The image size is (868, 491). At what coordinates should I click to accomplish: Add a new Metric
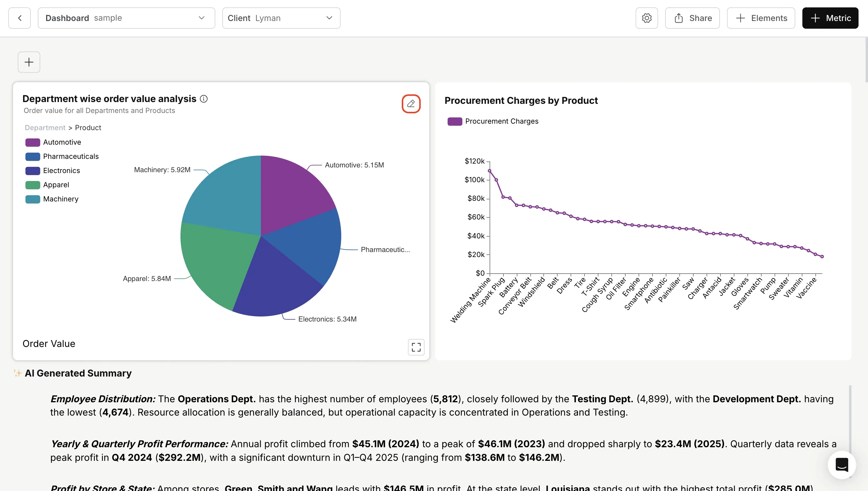[830, 18]
